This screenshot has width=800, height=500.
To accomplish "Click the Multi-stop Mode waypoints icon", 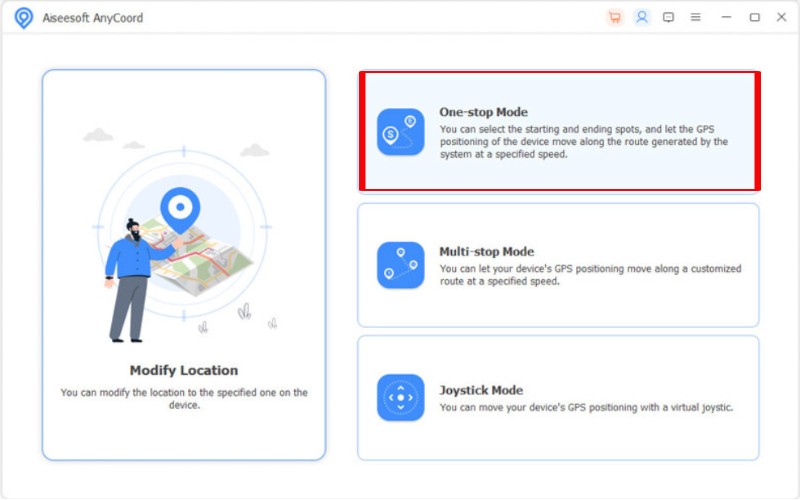I will (400, 265).
